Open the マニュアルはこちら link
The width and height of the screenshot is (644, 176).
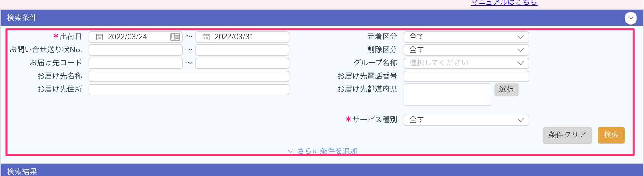point(504,3)
